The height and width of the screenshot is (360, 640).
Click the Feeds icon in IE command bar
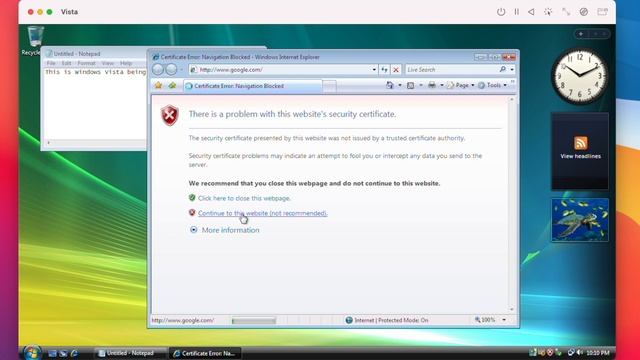tap(411, 85)
